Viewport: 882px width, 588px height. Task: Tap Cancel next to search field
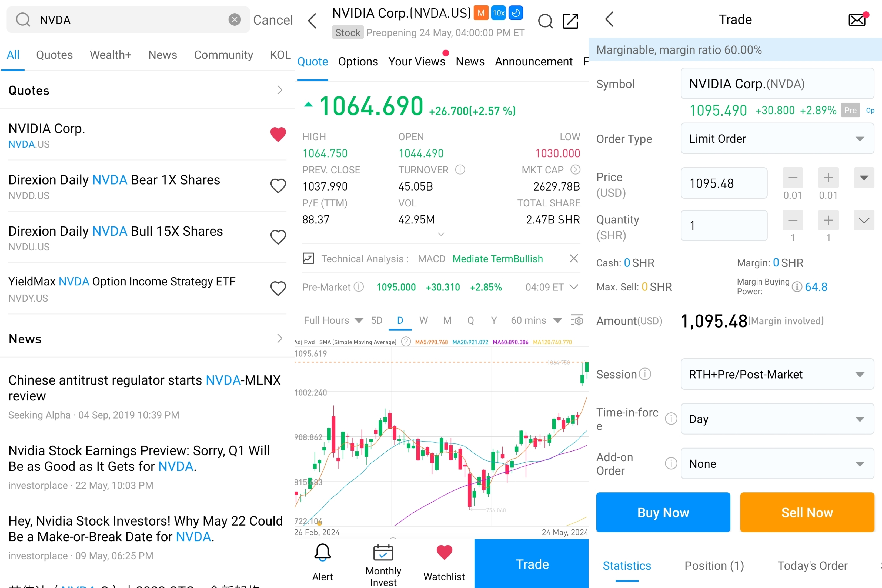(x=273, y=20)
